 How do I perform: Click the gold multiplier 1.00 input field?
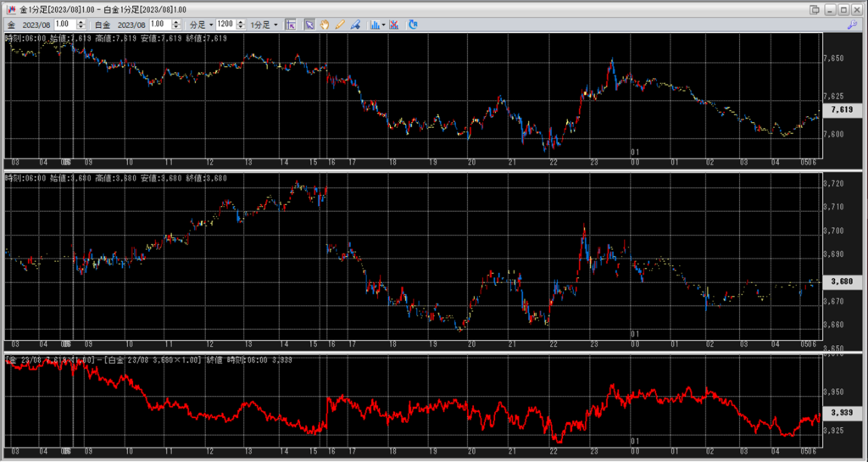(x=64, y=25)
